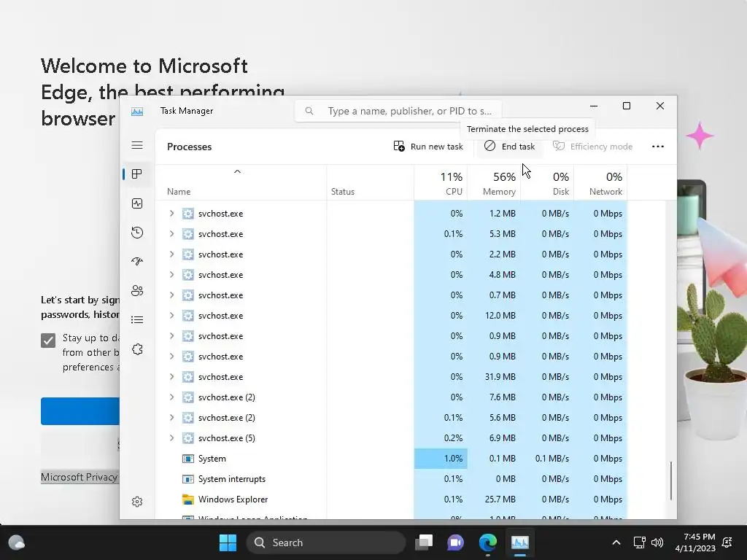Expand the svchost.exe row using 5.3 MB

[171, 234]
